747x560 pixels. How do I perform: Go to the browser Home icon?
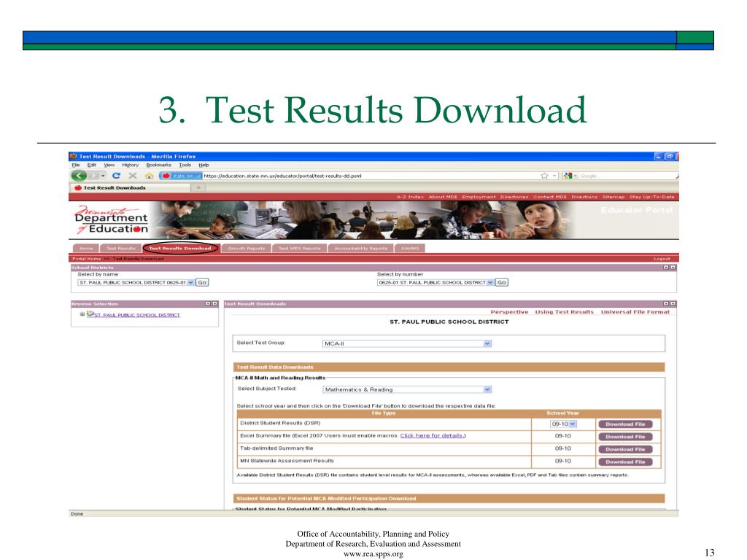click(149, 176)
